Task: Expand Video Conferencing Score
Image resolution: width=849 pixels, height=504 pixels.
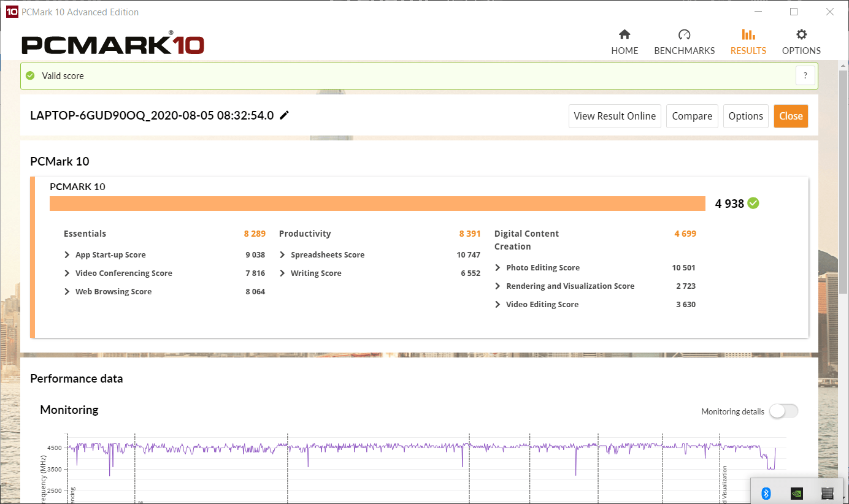Action: [67, 273]
